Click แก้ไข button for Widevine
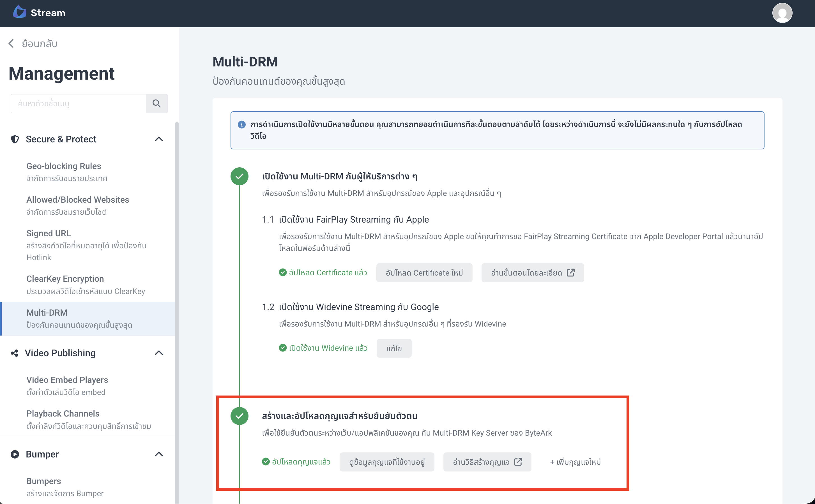This screenshot has width=815, height=504. point(394,348)
